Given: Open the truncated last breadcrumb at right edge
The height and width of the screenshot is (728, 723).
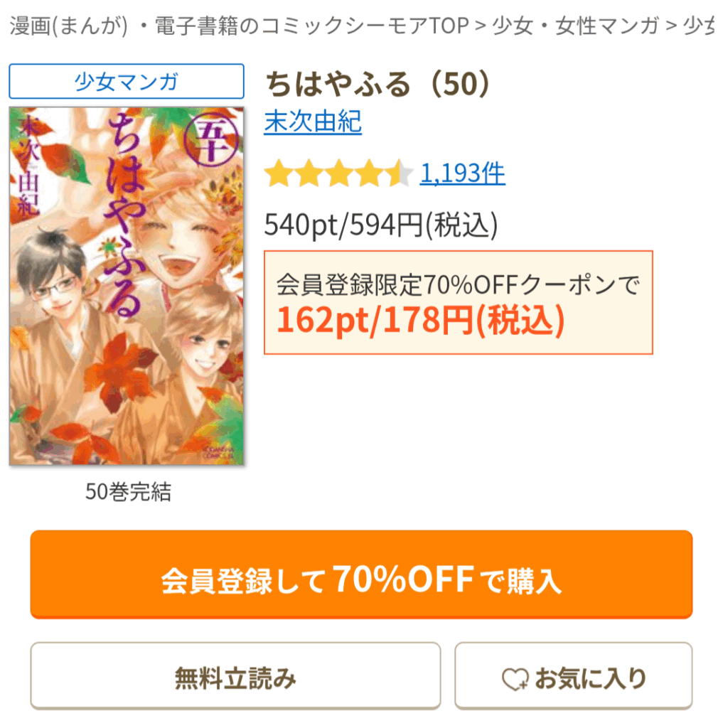Looking at the screenshot, I should pos(699,26).
